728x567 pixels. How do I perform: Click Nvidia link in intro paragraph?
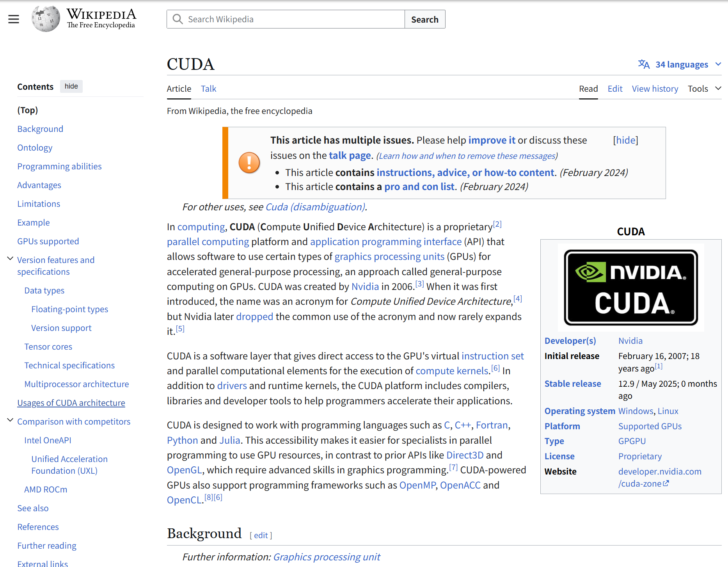click(x=365, y=286)
